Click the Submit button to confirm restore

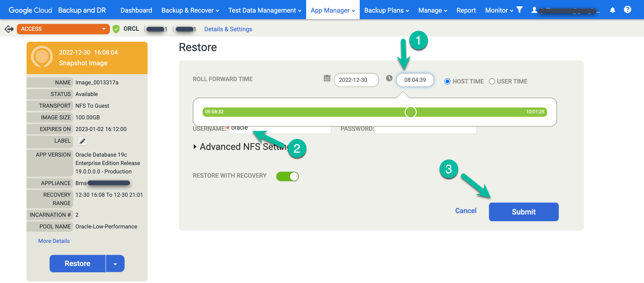pyautogui.click(x=523, y=211)
